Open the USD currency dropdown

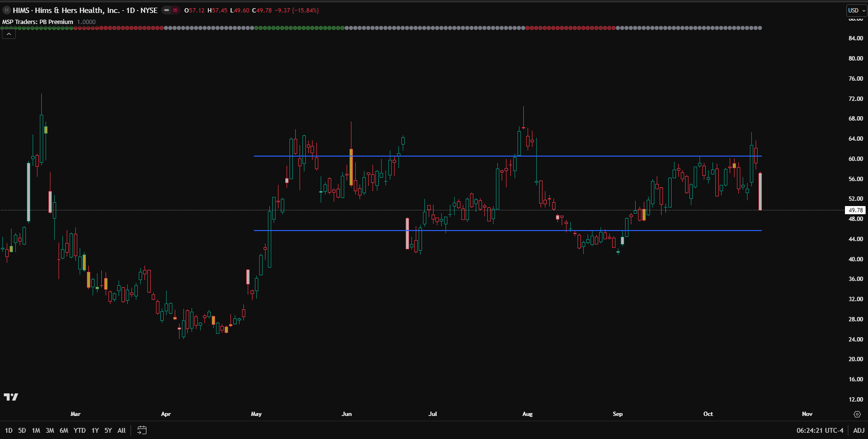[856, 10]
